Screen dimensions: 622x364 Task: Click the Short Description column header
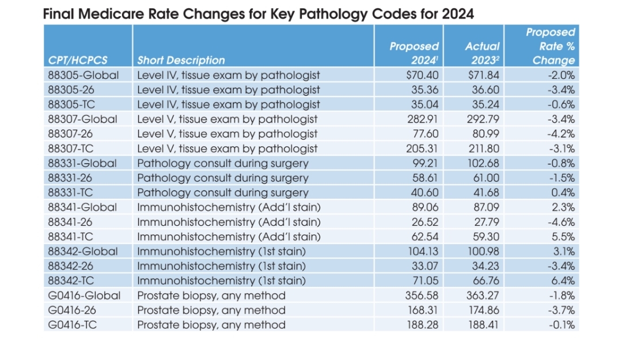[x=181, y=60]
